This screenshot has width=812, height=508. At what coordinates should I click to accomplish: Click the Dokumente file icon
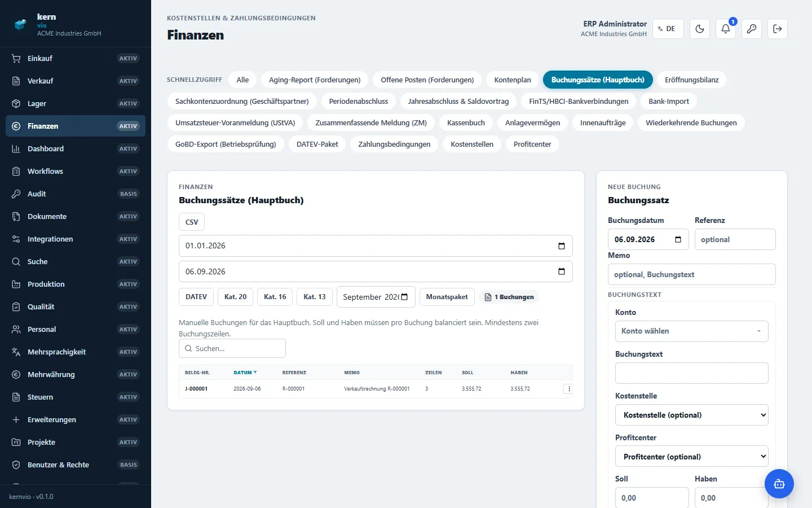point(16,216)
